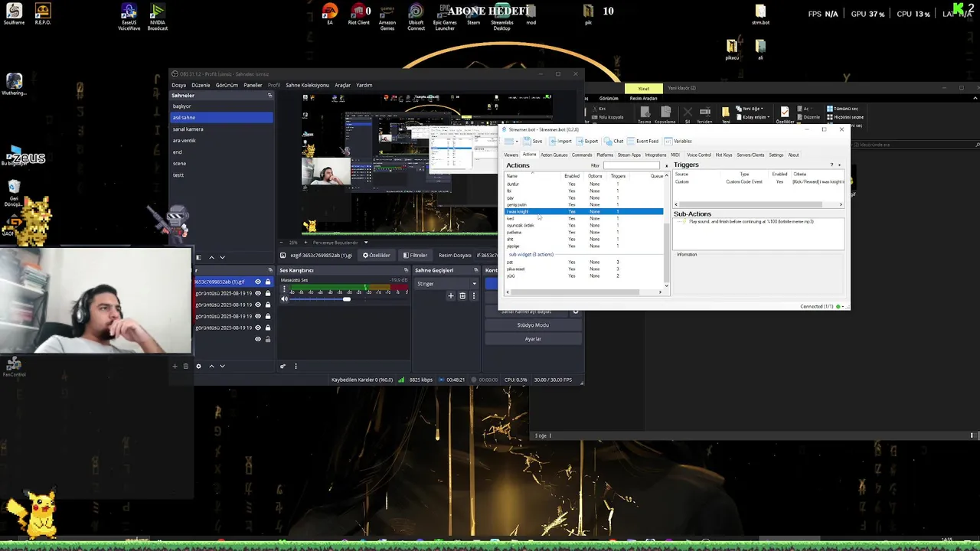Hide the ezgif .gif source eye icon
The height and width of the screenshot is (551, 980).
pos(258,282)
